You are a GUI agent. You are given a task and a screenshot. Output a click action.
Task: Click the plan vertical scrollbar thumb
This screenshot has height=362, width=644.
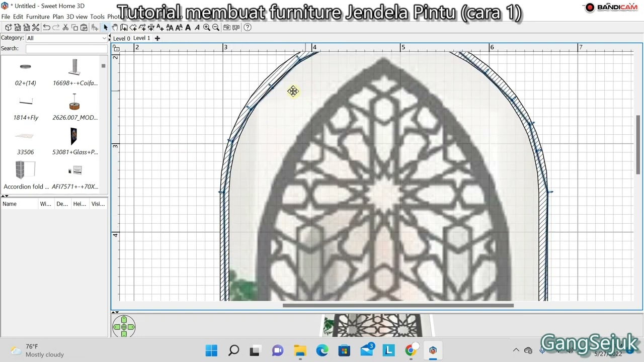coord(638,145)
